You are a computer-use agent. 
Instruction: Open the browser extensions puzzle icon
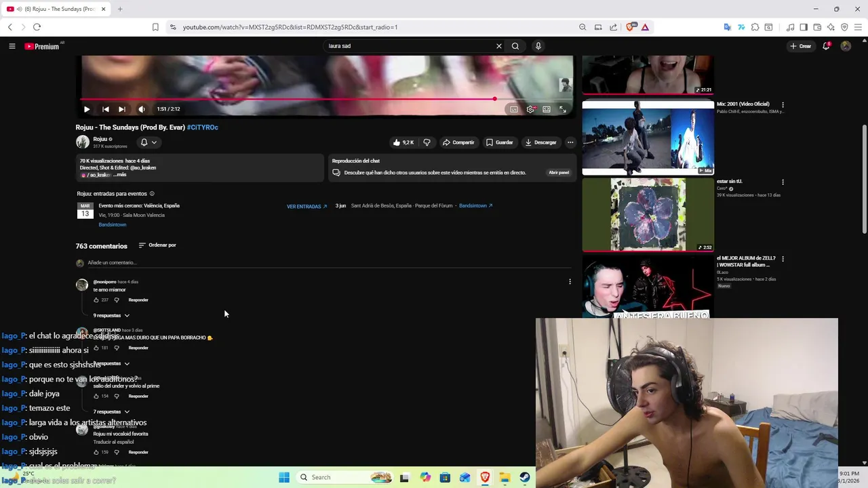(x=755, y=27)
